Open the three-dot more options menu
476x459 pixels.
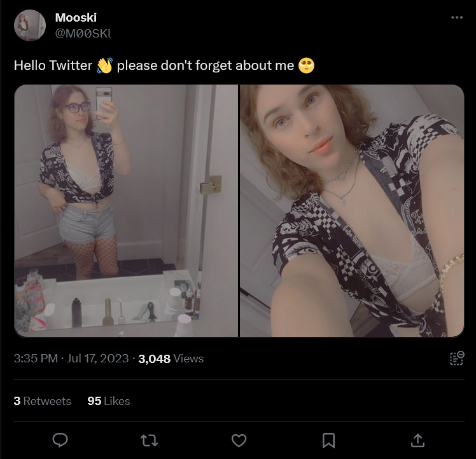tap(457, 18)
